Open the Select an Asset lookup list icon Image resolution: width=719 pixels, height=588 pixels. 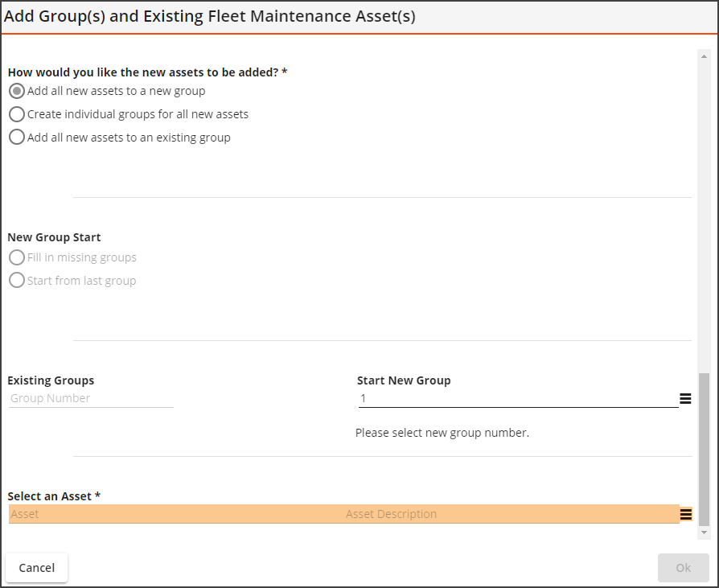[x=685, y=514]
